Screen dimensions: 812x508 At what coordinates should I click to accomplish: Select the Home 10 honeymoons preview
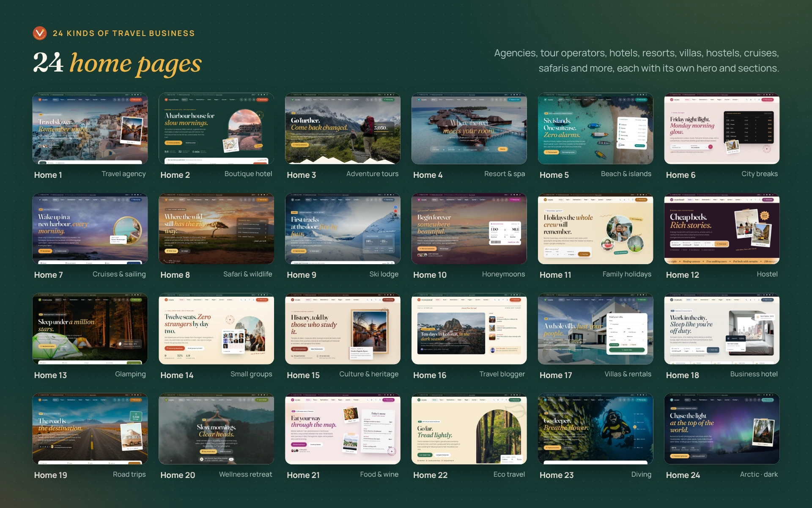(469, 229)
